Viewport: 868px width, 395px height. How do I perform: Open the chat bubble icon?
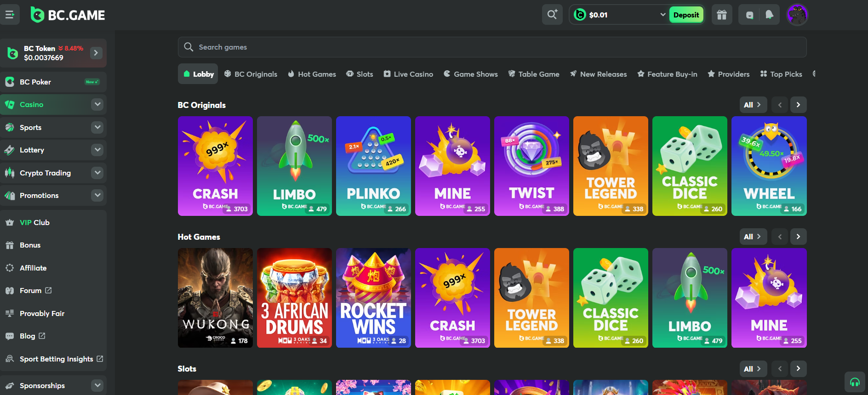(x=749, y=15)
